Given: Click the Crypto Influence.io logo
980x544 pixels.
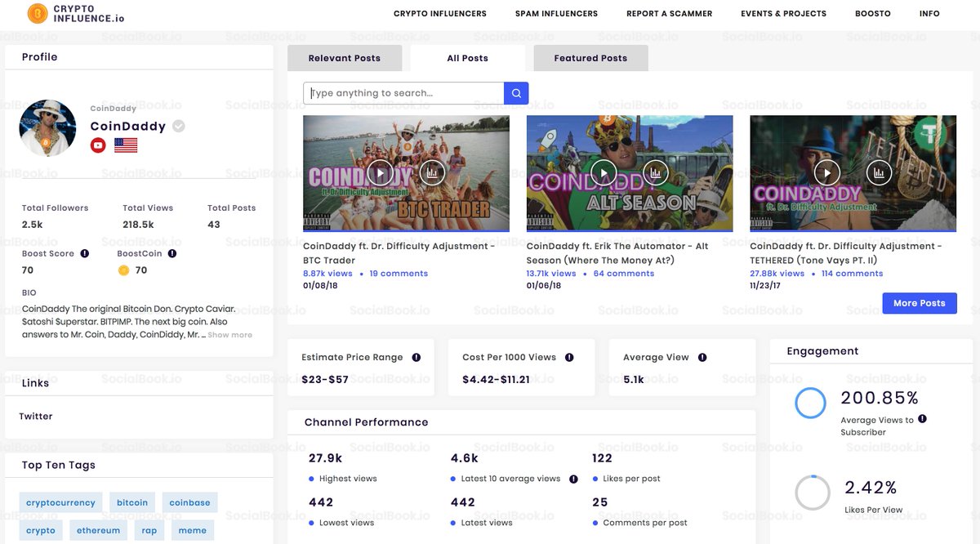Looking at the screenshot, I should [x=75, y=13].
